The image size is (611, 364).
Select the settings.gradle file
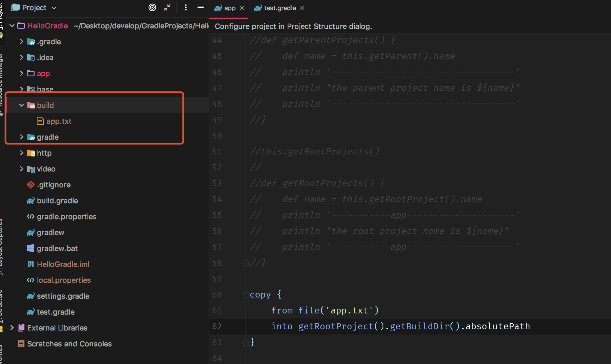63,296
